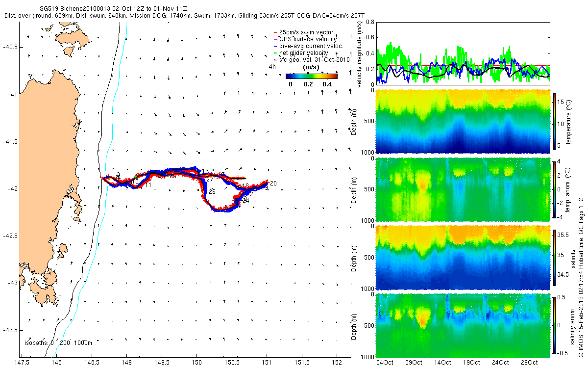The image size is (588, 368).
Task: Click the 34.5 tick on the salinity colorbar
Action: 563,275
